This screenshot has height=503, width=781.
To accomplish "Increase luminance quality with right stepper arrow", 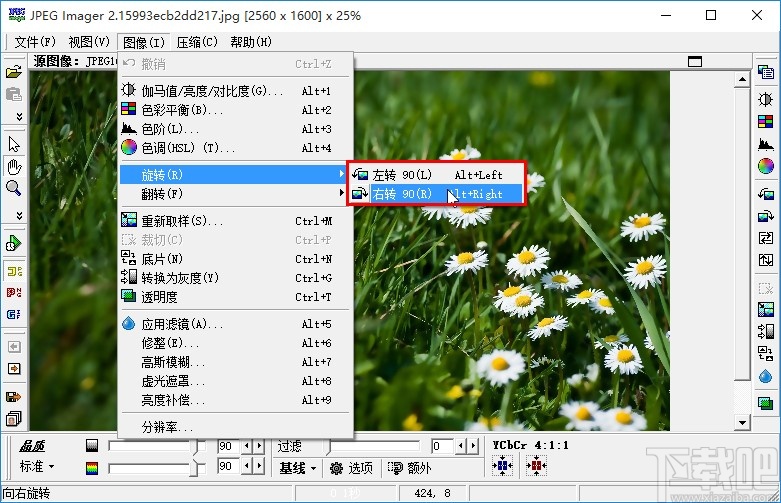I will pos(259,446).
